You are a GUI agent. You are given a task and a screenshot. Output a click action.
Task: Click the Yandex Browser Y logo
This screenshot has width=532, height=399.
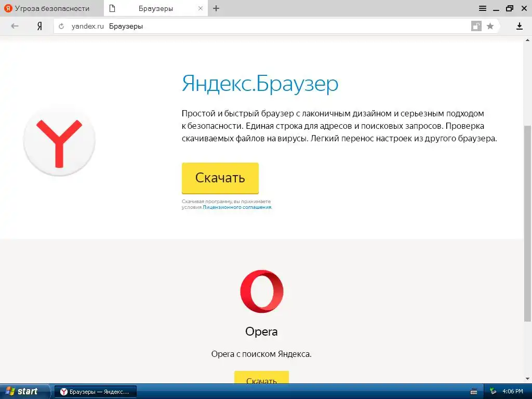click(59, 141)
